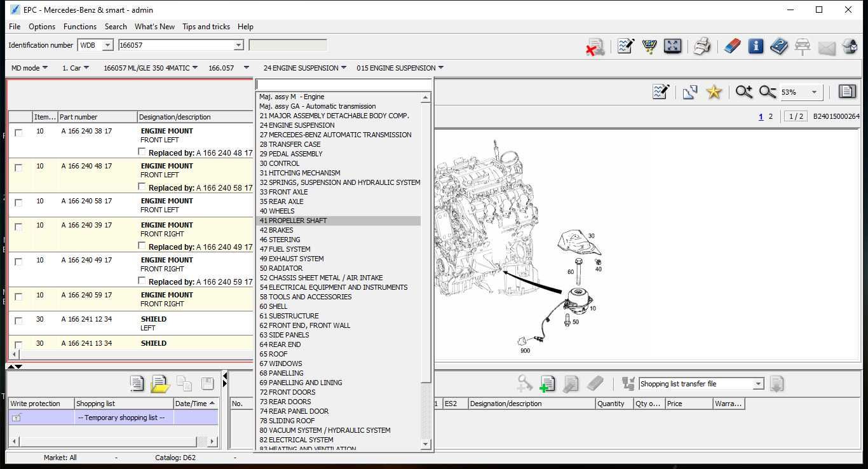Screen dimensions: 868x469
Task: Open the shopping cart basket icon
Action: (x=649, y=46)
